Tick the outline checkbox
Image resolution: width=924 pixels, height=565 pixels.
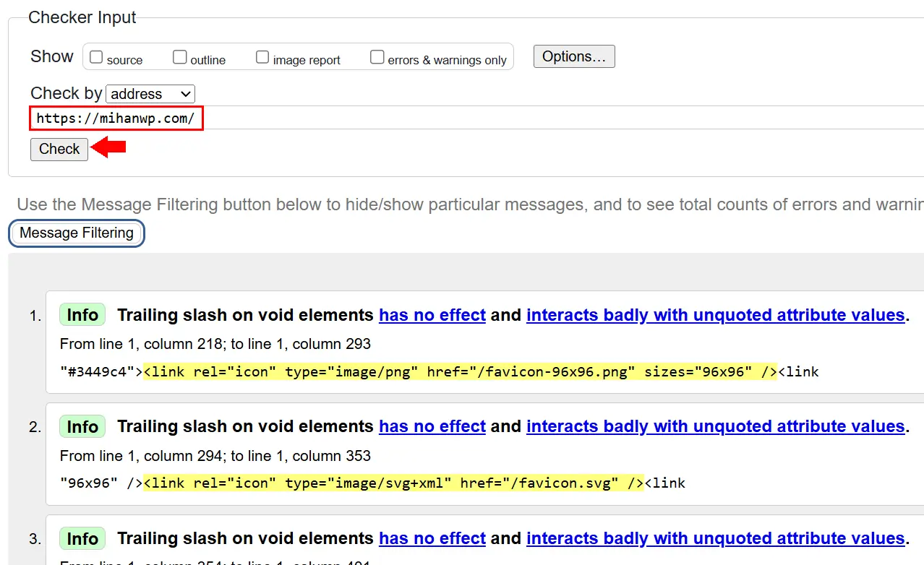180,57
